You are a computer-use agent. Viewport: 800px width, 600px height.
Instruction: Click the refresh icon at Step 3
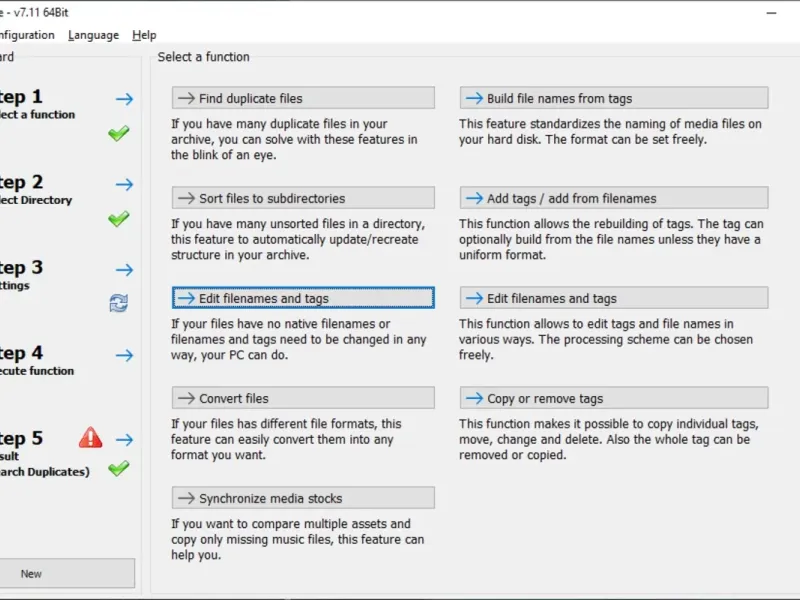coord(119,303)
